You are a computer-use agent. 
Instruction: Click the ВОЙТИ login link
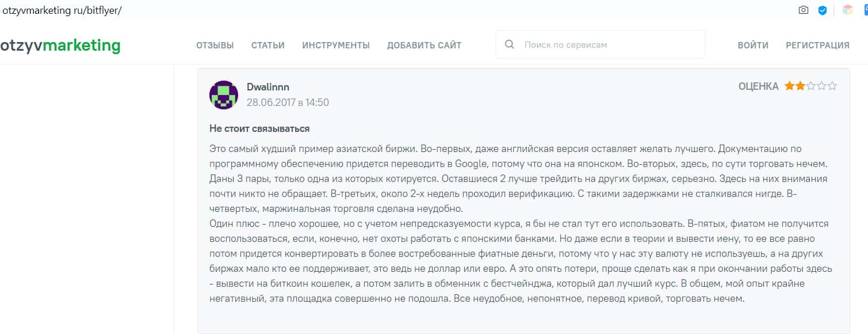(753, 45)
